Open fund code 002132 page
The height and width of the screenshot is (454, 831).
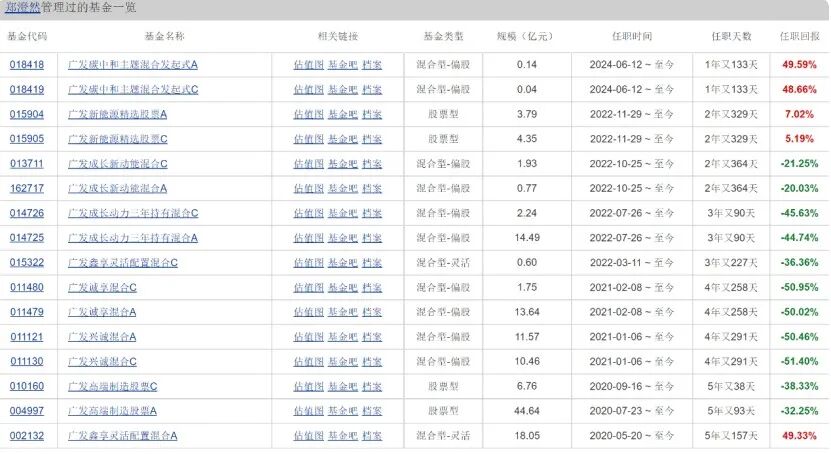click(27, 436)
